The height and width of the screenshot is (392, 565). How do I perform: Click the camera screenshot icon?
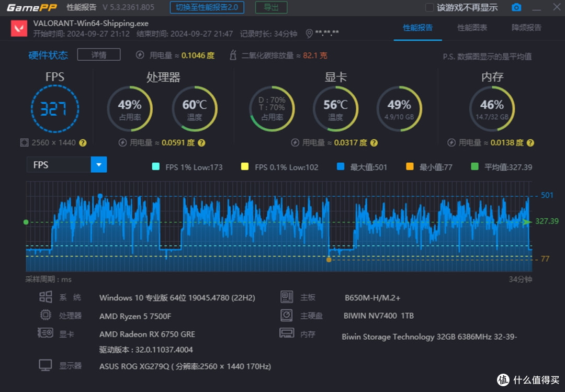516,7
